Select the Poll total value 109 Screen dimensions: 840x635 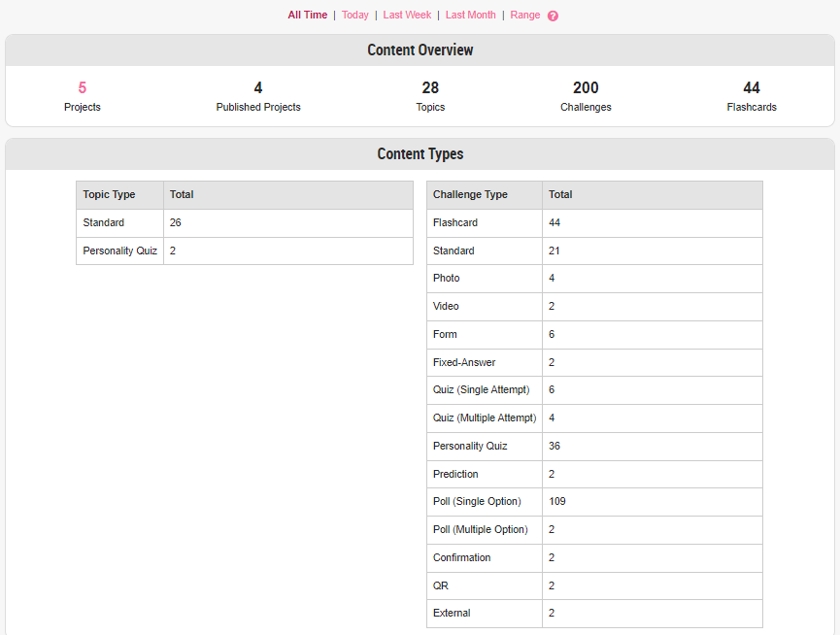pyautogui.click(x=653, y=502)
